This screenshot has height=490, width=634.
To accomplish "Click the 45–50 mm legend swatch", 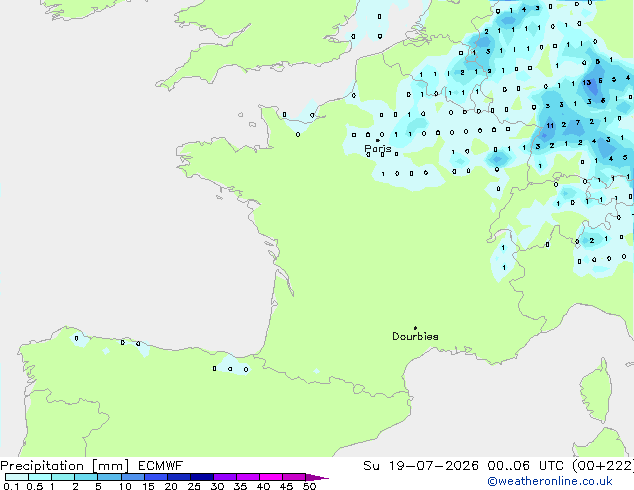I will [294, 477].
